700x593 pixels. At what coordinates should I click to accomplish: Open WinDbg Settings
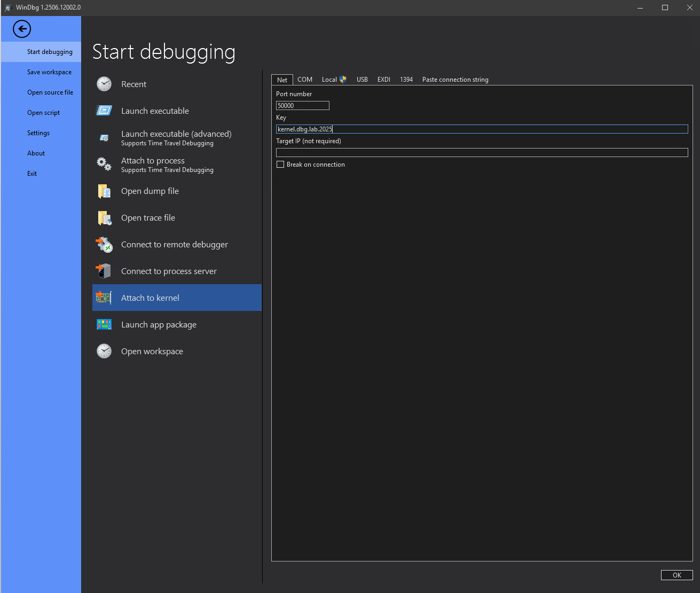[x=38, y=132]
